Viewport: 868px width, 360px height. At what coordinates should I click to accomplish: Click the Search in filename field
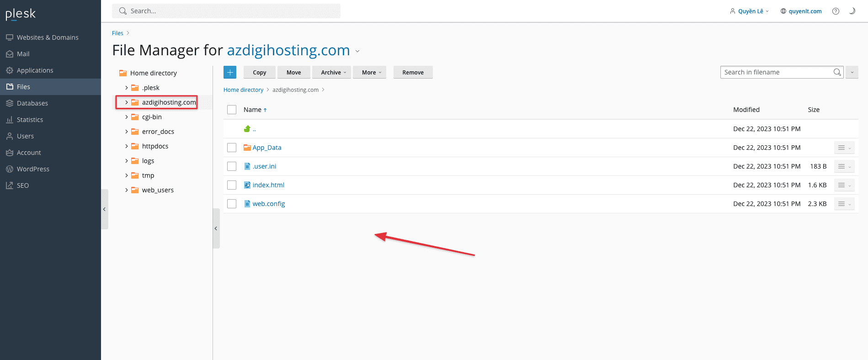tap(776, 72)
